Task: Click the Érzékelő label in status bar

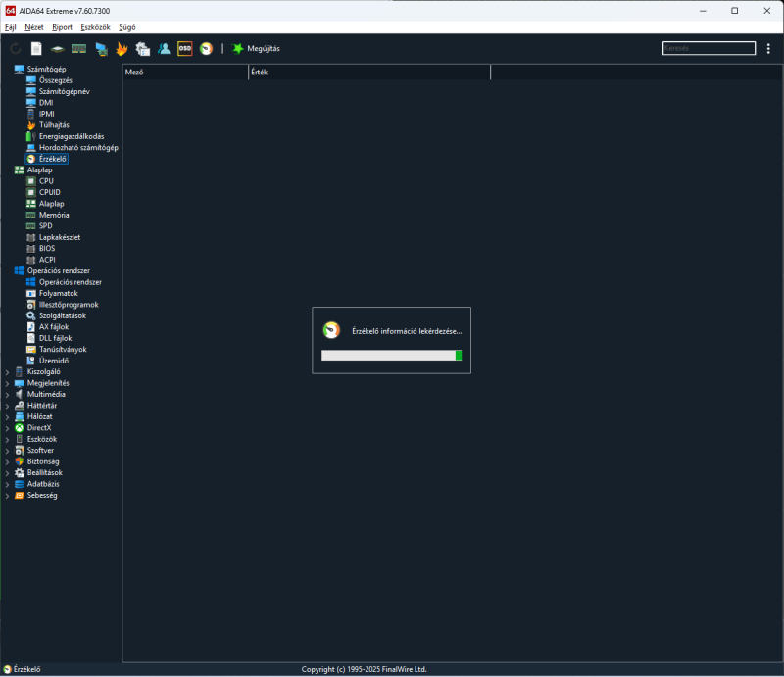Action: click(x=27, y=669)
